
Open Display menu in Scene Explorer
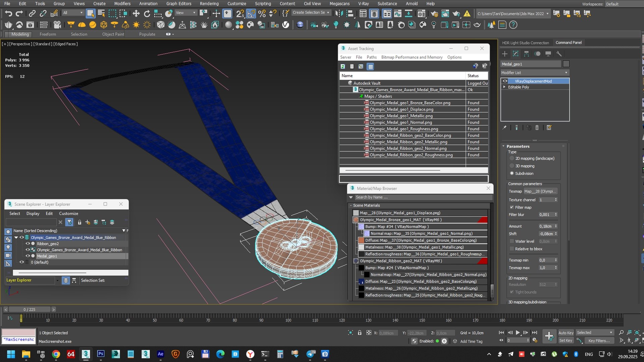click(x=33, y=214)
